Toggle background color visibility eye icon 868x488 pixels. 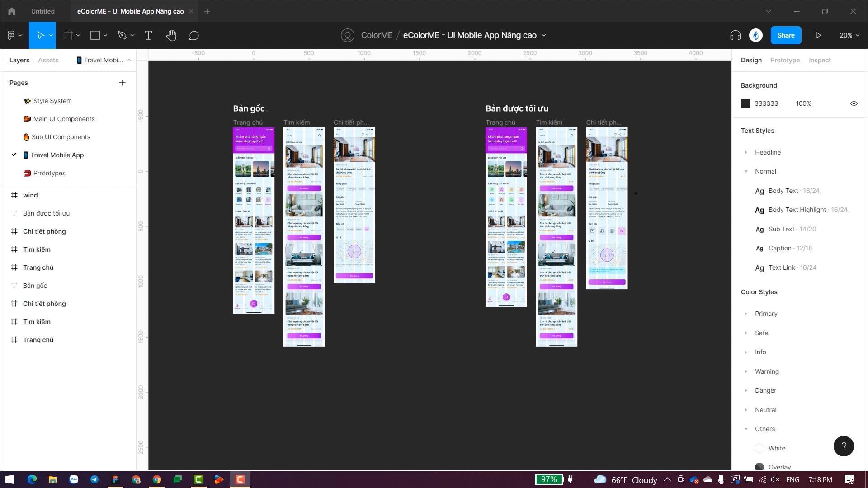click(854, 103)
